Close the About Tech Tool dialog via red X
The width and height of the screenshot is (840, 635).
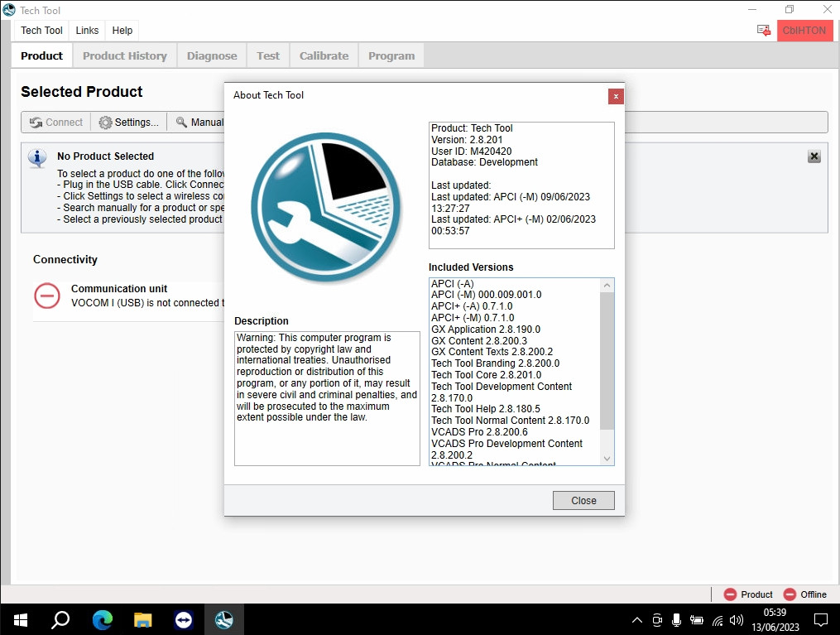pos(616,97)
